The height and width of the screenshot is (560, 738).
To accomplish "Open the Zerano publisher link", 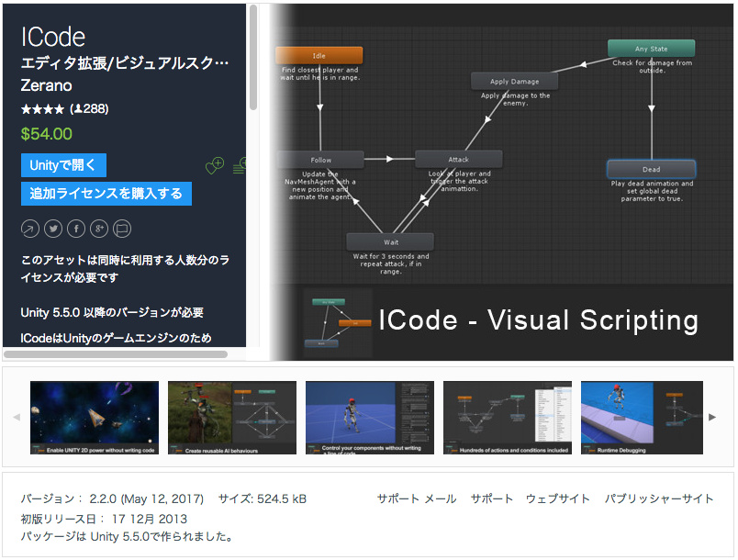I will 46,85.
